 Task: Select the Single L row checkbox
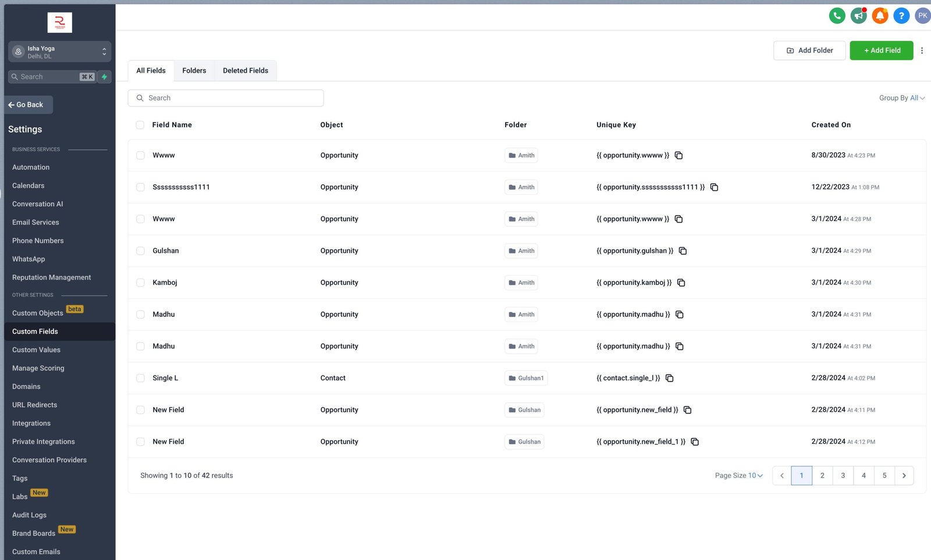140,378
